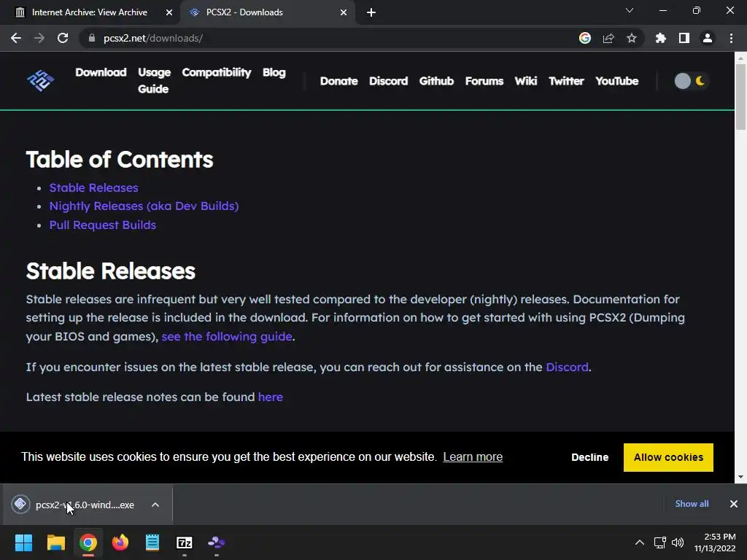Toggle the site dark mode switch
This screenshot has width=747, height=560.
692,81
